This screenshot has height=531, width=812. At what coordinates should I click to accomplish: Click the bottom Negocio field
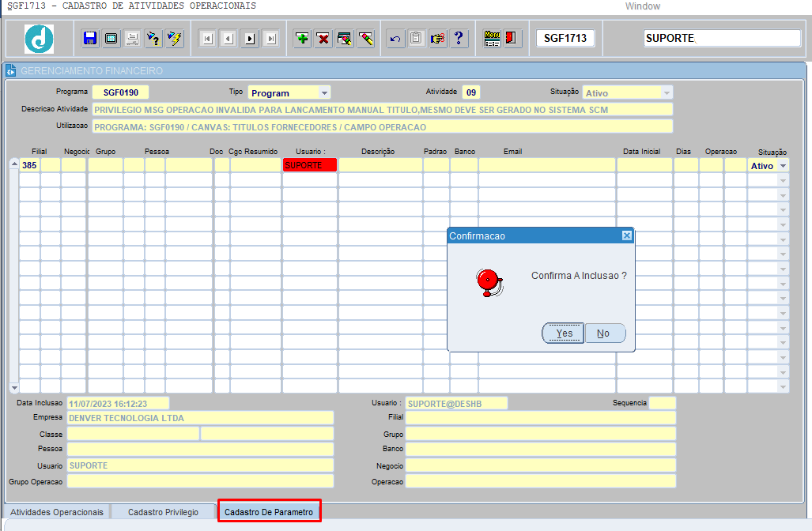541,465
